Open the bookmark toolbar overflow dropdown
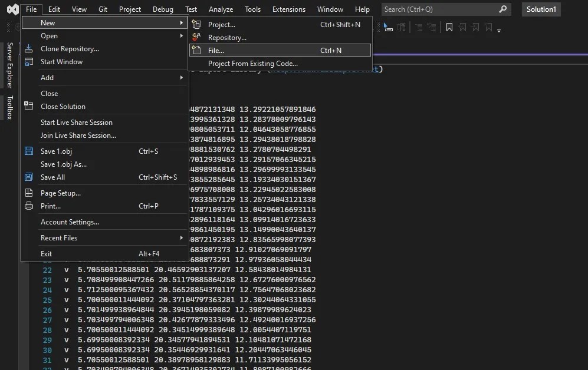588x370 pixels. 499,29
